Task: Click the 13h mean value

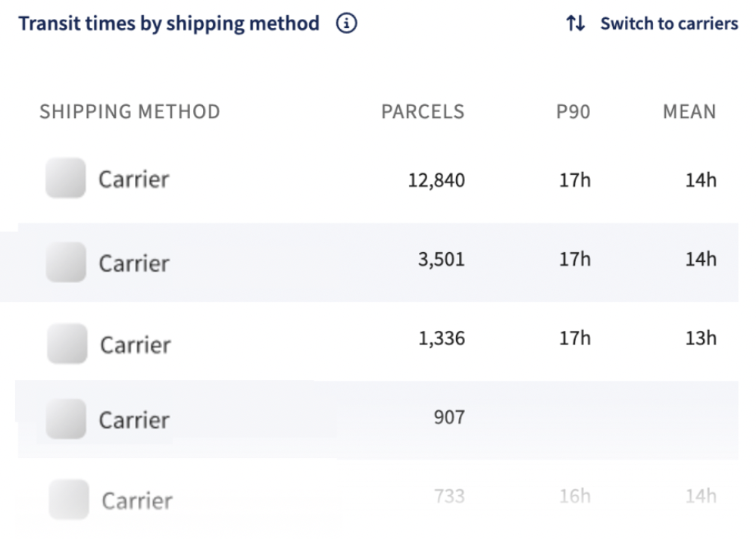Action: [x=701, y=338]
